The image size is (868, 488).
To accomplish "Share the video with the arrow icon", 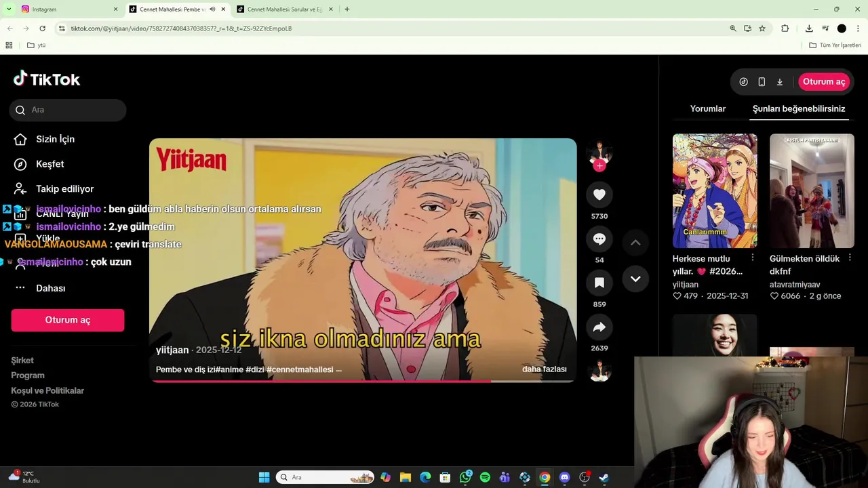I will pyautogui.click(x=599, y=327).
